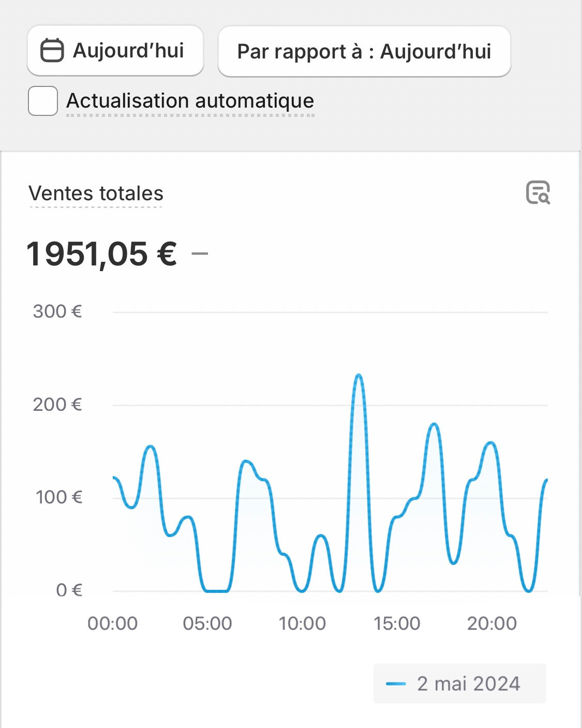Open the report viewer icon for Ventes totales

point(538,193)
